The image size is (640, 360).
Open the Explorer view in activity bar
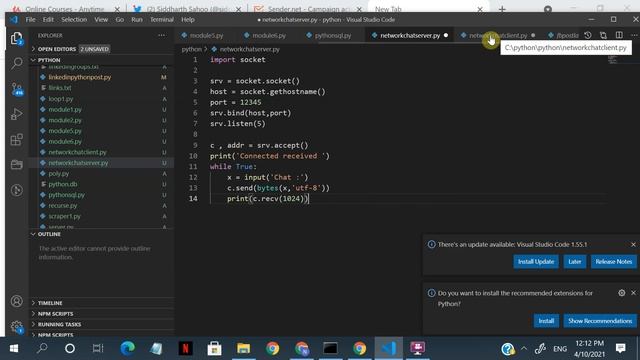tap(16, 38)
